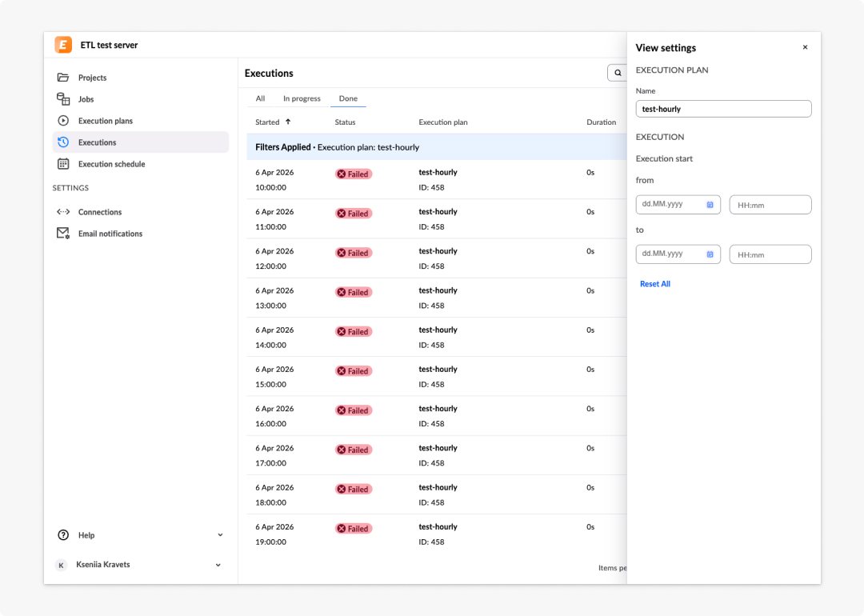Click Kseniia Kravets user name
The width and height of the screenshot is (864, 616).
[103, 564]
